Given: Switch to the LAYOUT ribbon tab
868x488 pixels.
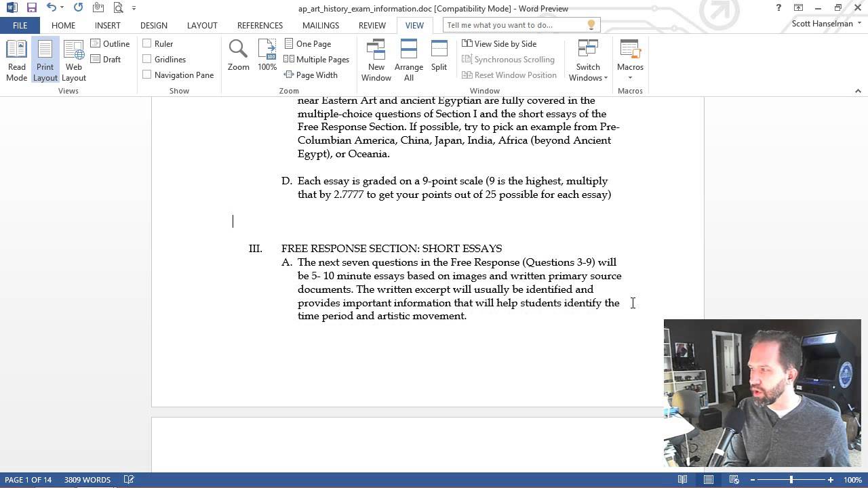Looking at the screenshot, I should pyautogui.click(x=202, y=25).
